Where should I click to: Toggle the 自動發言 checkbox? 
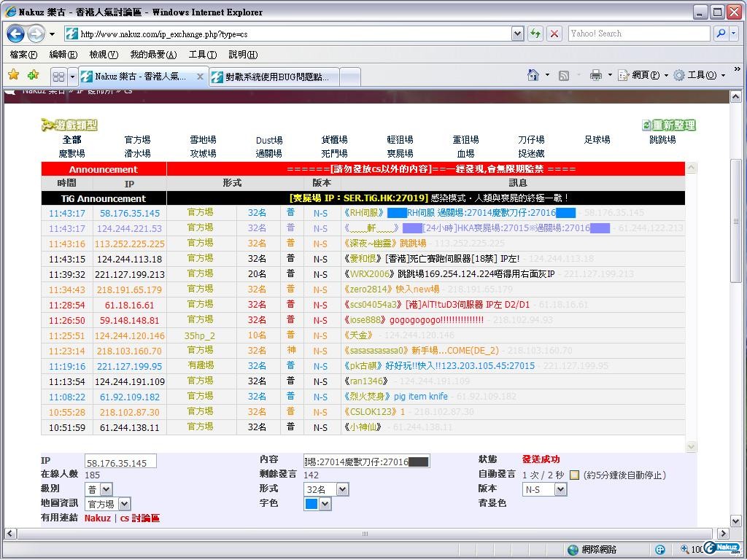point(575,475)
